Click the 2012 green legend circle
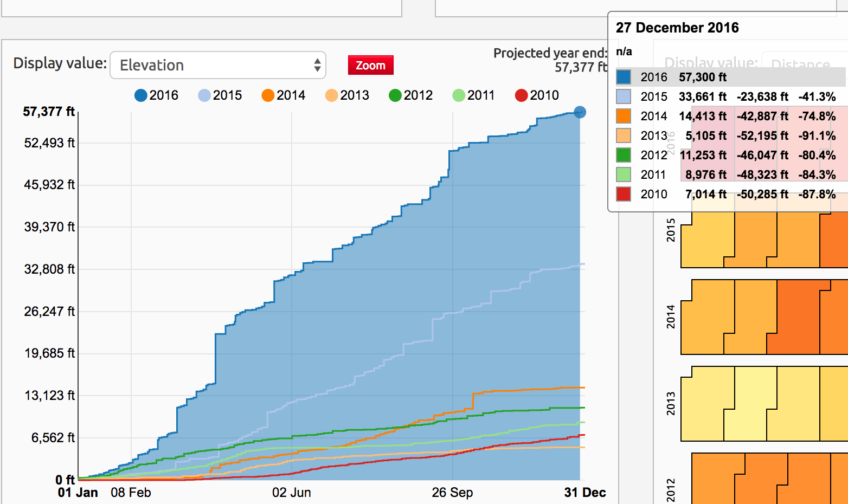The height and width of the screenshot is (504, 848). (395, 95)
